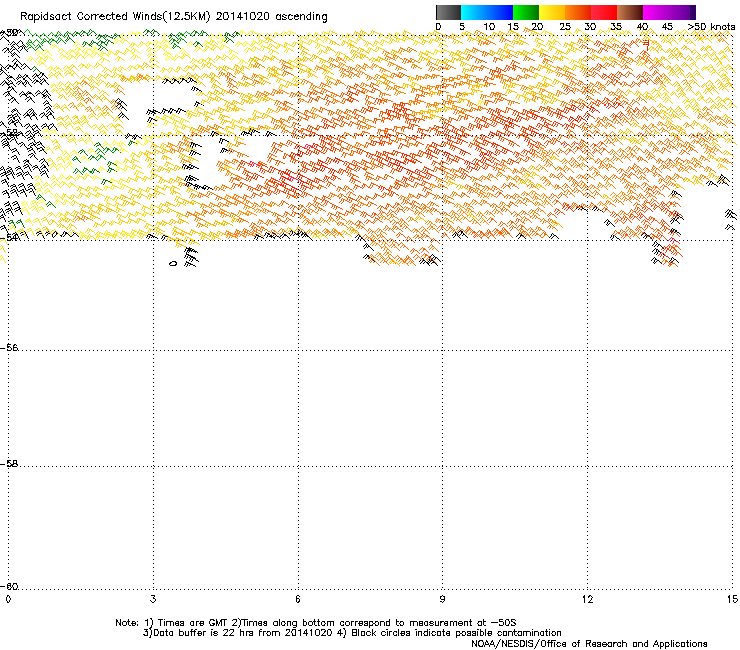Click the longitude axis label '12'
The height and width of the screenshot is (650, 740).
coord(587,599)
